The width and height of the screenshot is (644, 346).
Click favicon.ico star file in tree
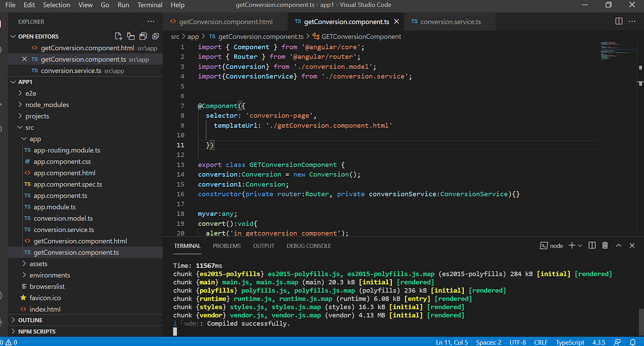(x=45, y=298)
